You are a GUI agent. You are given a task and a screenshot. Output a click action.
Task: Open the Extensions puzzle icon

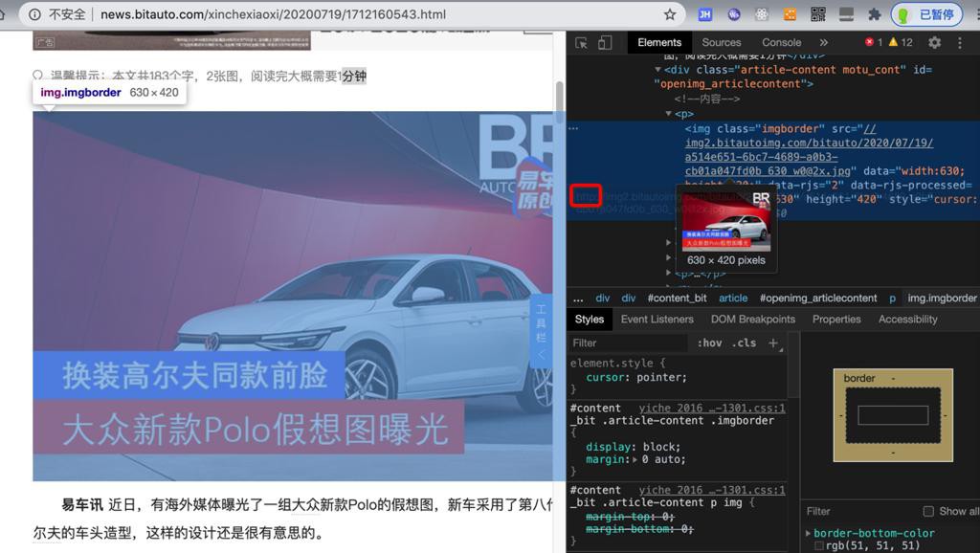(x=875, y=14)
